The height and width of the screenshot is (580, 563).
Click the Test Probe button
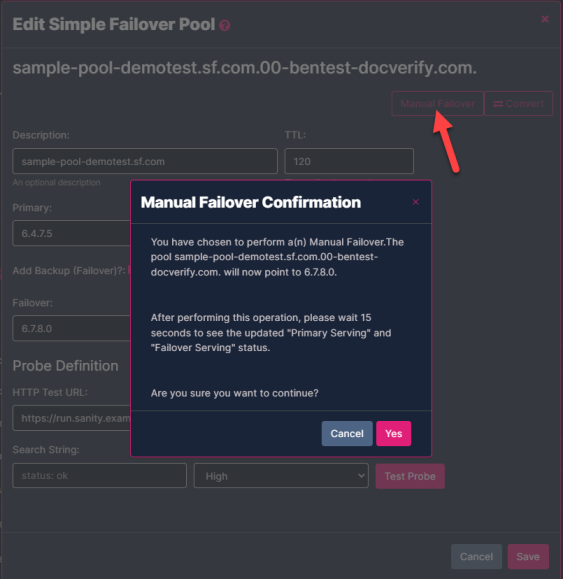(410, 476)
